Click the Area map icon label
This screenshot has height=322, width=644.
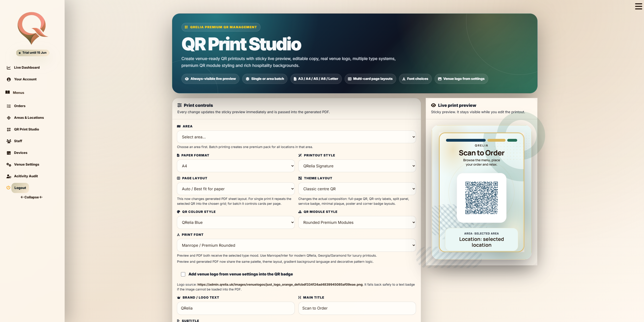(x=179, y=126)
